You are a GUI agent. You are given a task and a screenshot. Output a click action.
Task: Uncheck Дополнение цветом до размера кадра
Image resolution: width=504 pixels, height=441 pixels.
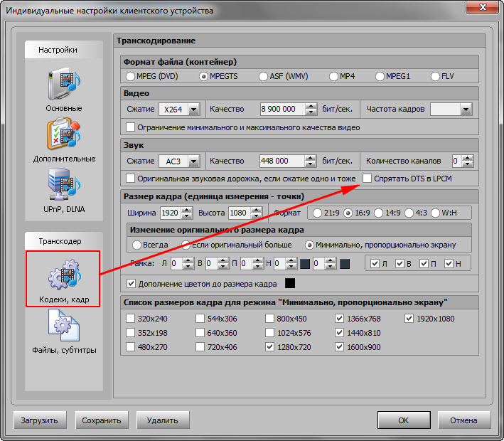(130, 284)
